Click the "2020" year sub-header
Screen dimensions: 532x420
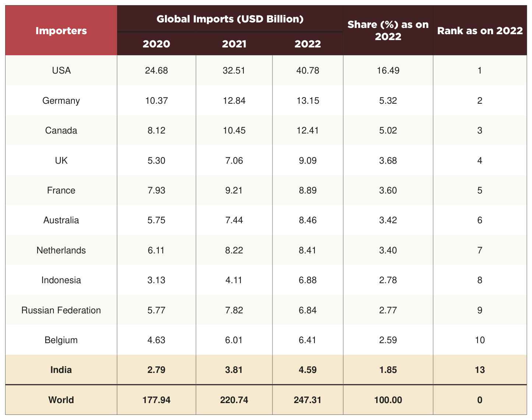pyautogui.click(x=156, y=44)
